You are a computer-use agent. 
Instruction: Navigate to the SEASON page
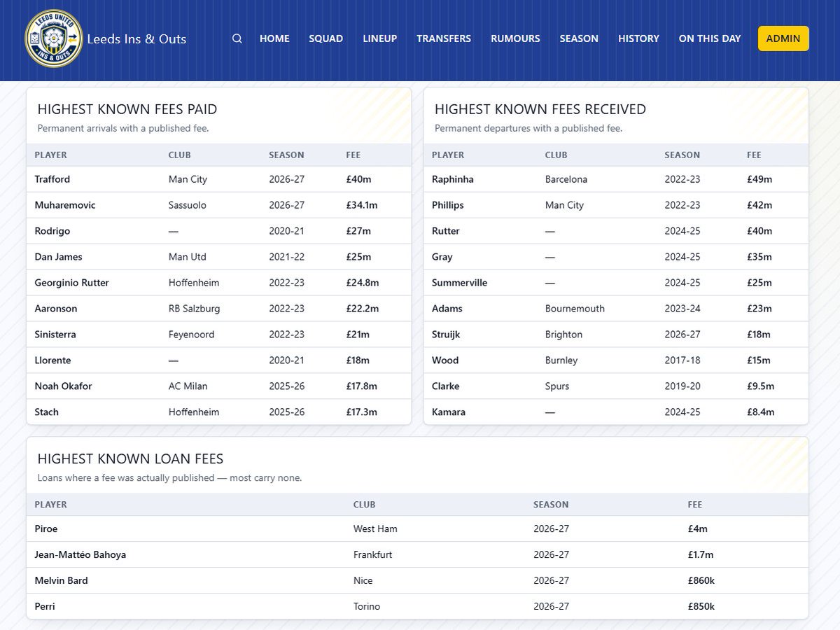point(579,38)
